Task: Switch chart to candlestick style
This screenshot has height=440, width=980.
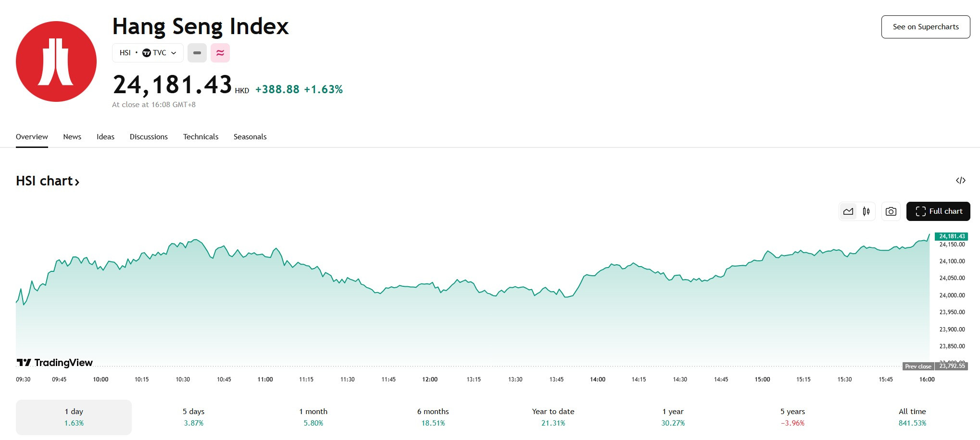Action: [866, 211]
